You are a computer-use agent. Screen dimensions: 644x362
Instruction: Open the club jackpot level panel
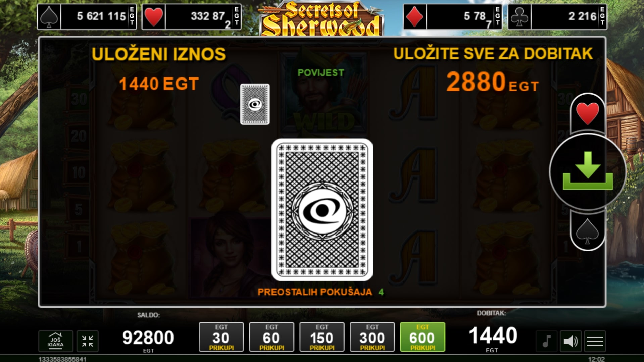click(557, 16)
